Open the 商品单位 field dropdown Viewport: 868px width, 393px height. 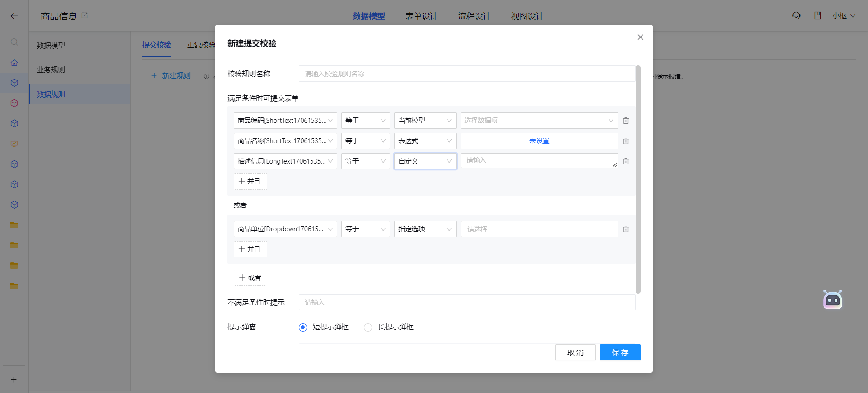click(285, 229)
